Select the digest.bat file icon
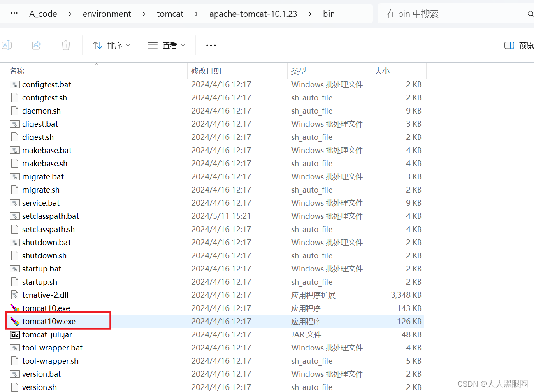Screen dimensions: 534x392 pyautogui.click(x=15, y=124)
